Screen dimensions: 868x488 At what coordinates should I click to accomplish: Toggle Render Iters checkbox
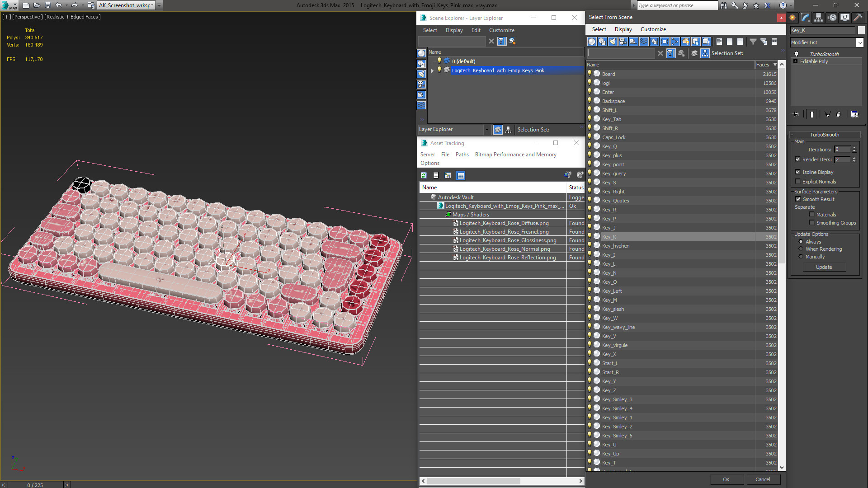tap(797, 160)
